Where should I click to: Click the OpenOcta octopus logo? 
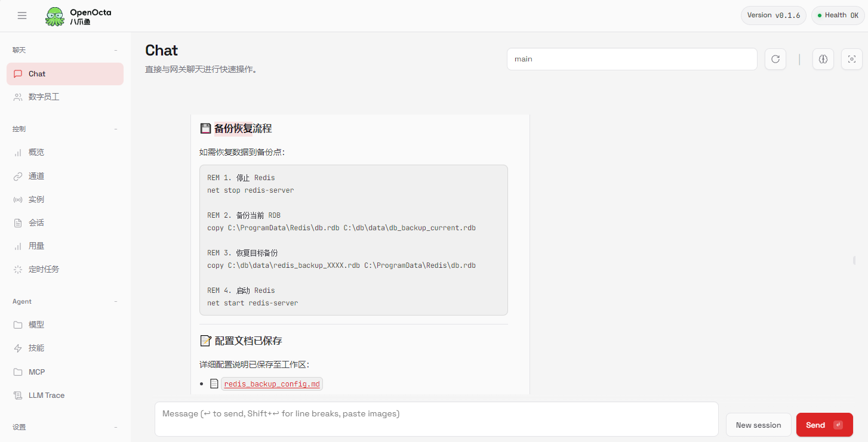(55, 16)
